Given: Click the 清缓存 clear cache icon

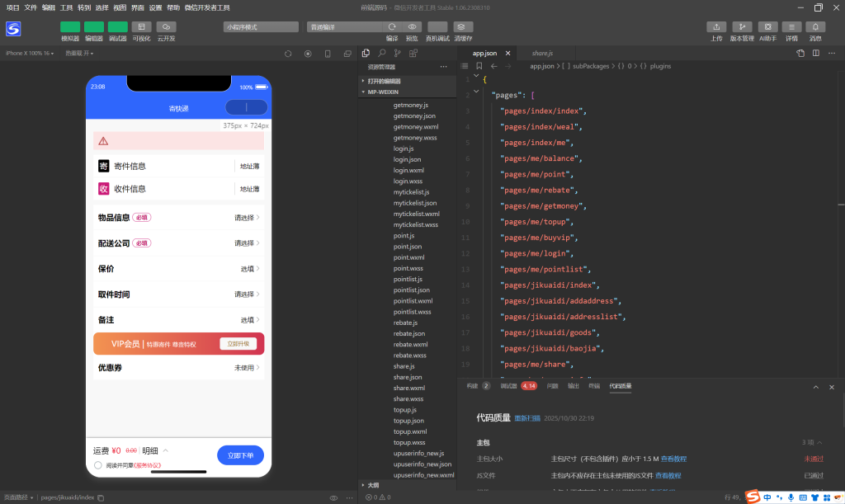Looking at the screenshot, I should click(x=463, y=27).
